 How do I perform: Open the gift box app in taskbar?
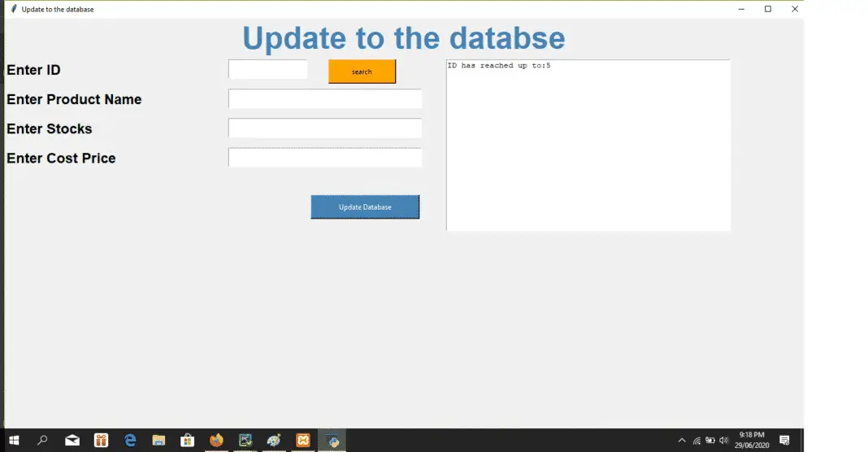[101, 441]
